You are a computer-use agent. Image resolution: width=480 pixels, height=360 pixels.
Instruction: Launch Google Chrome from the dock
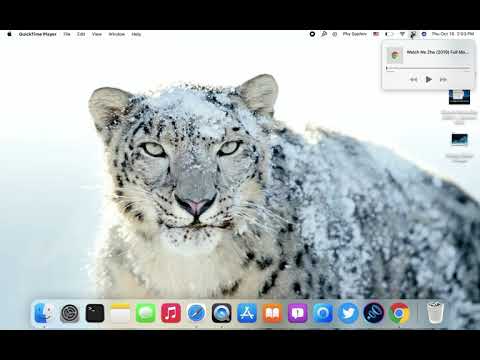(x=399, y=313)
